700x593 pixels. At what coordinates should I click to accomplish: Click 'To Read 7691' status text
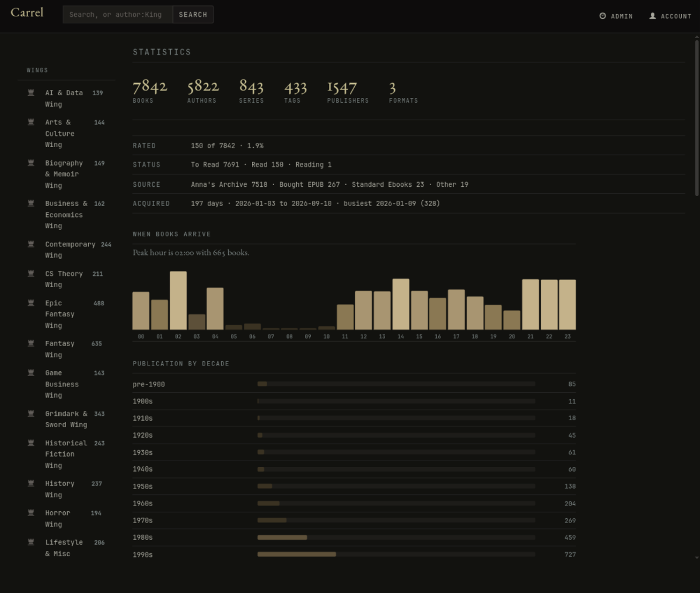[215, 165]
